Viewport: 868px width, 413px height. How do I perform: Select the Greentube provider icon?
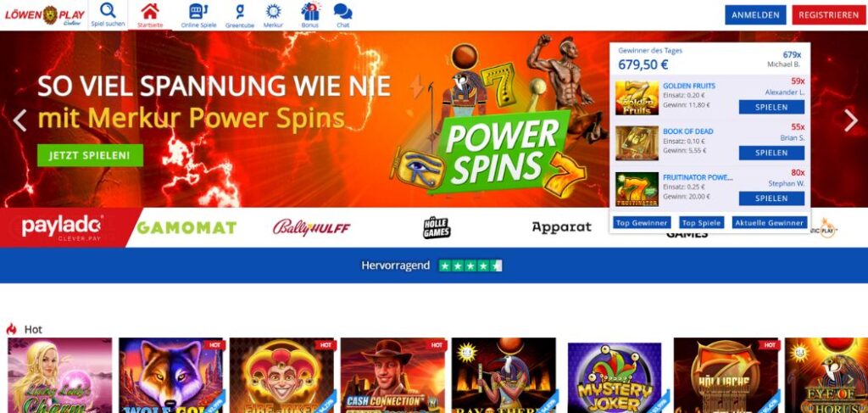click(x=240, y=11)
